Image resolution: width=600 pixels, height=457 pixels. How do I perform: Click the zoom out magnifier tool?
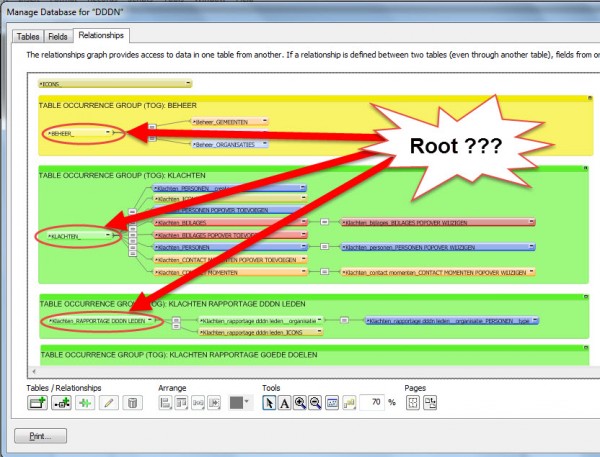[x=317, y=402]
